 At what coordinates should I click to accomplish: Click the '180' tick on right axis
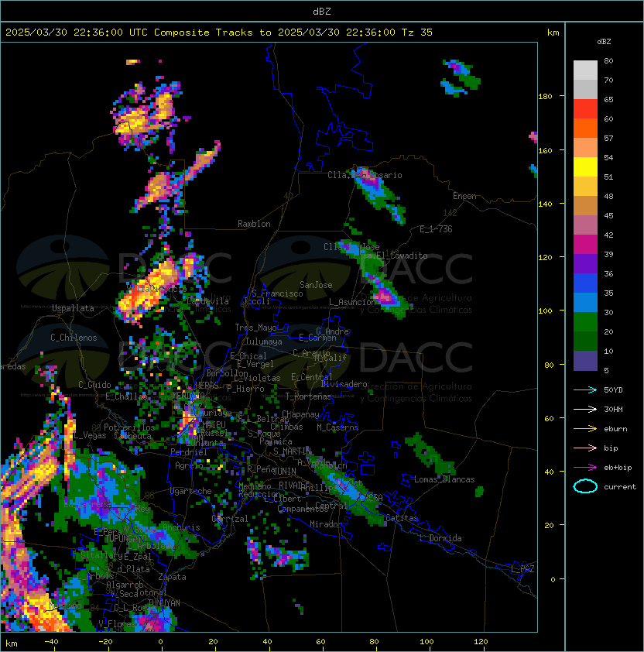(545, 96)
